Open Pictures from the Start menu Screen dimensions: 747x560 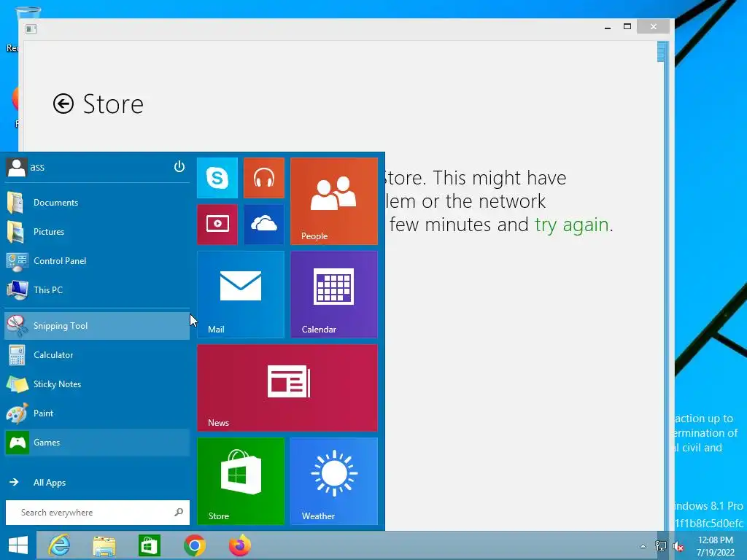click(97, 231)
